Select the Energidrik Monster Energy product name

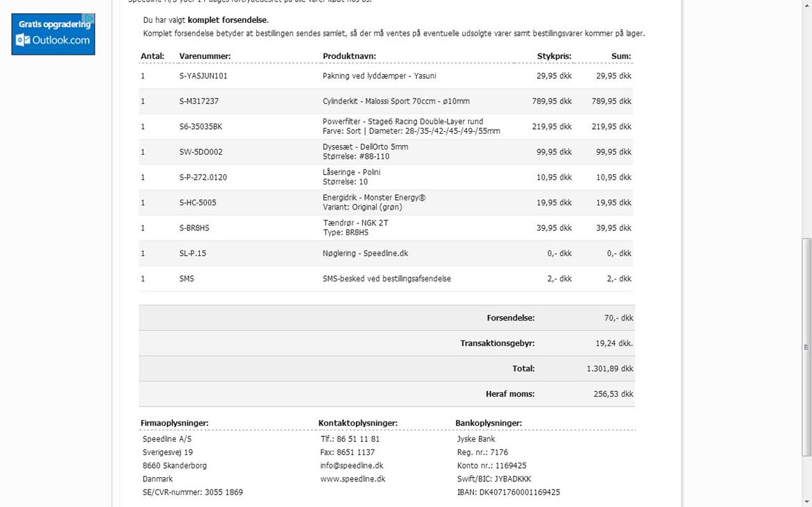374,198
